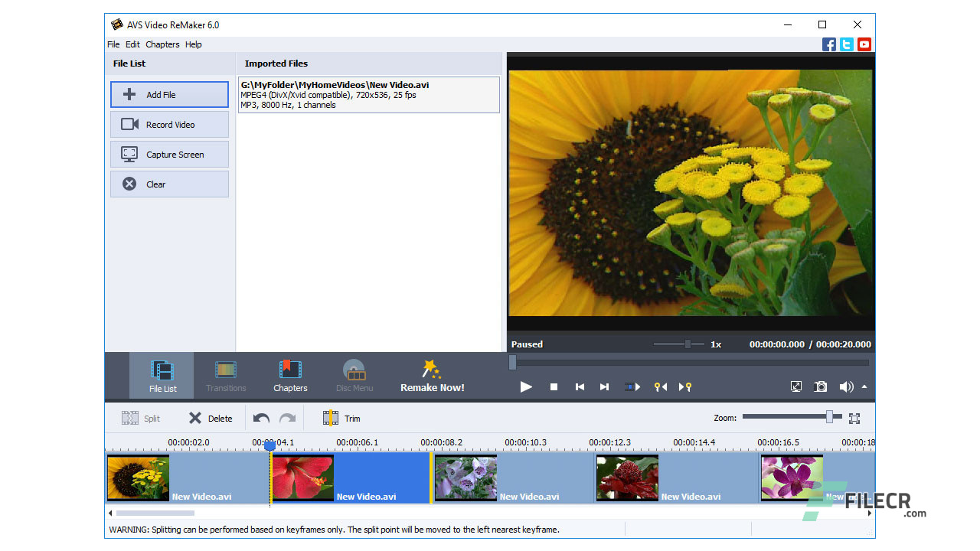Open the Help menu
The height and width of the screenshot is (551, 980).
click(194, 44)
